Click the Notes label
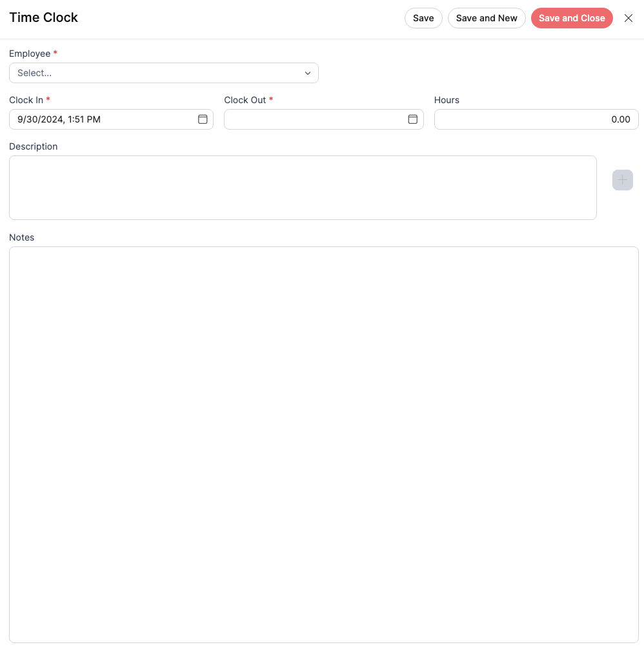644x647 pixels. (21, 237)
